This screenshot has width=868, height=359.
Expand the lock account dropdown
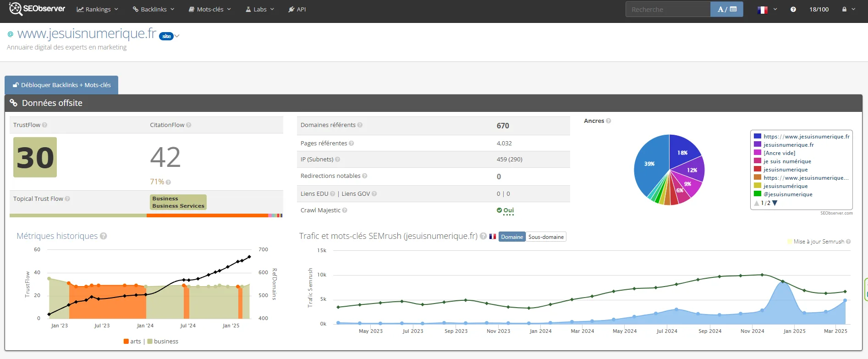[848, 9]
